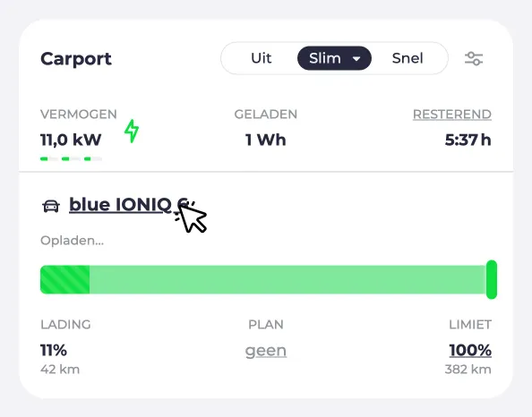Expand the Slim mode dropdown arrow
Viewport: 532px width, 417px height.
click(x=356, y=59)
